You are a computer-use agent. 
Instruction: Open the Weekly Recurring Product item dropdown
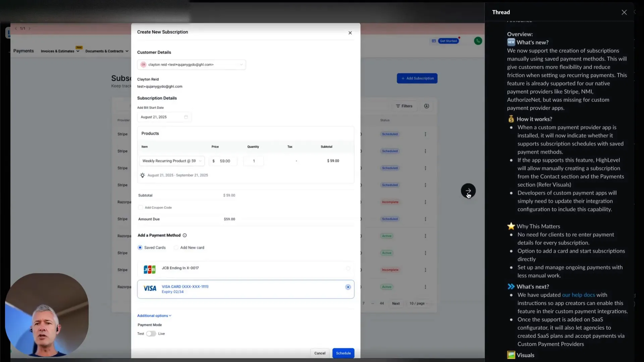pos(172,161)
